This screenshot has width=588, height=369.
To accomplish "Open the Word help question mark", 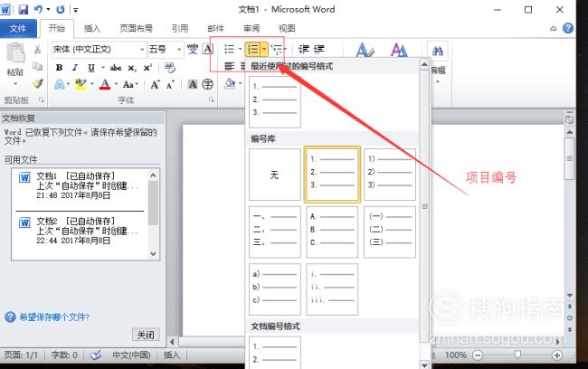I will coord(568,29).
